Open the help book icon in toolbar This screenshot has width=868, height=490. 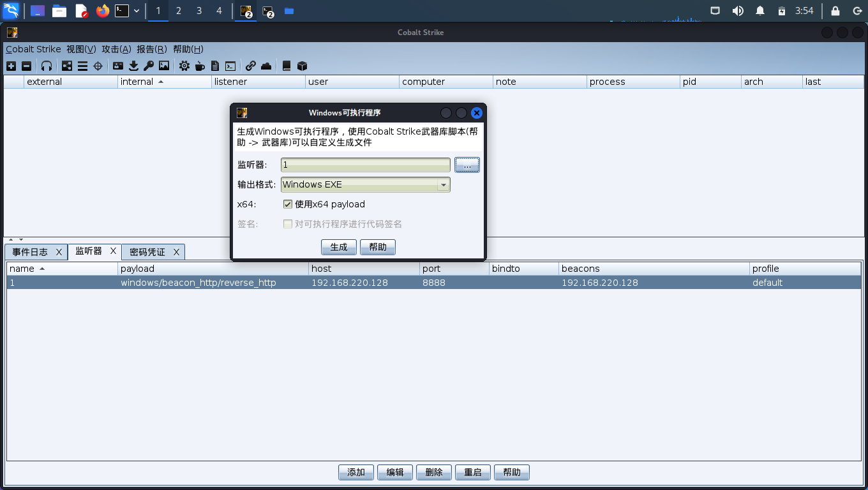(287, 66)
